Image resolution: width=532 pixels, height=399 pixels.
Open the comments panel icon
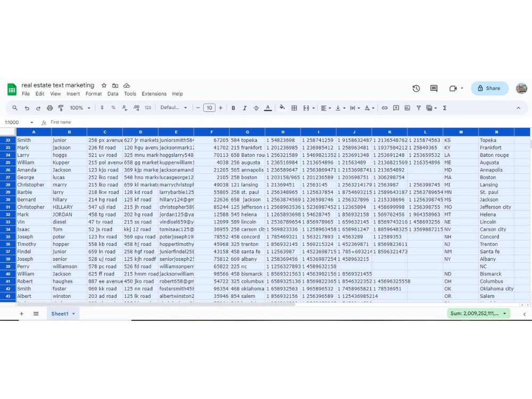pyautogui.click(x=434, y=88)
